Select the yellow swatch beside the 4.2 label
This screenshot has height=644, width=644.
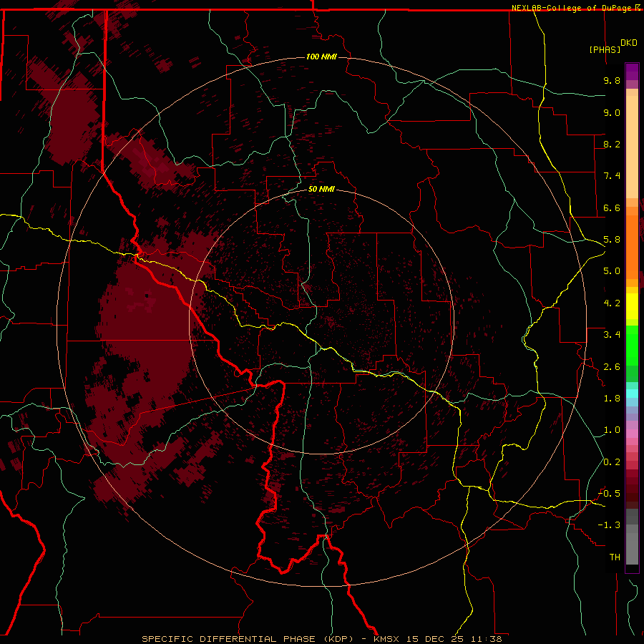632,306
